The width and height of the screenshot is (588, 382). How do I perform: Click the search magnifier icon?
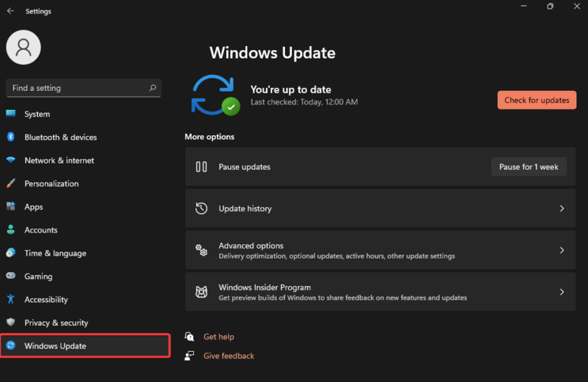(x=153, y=88)
